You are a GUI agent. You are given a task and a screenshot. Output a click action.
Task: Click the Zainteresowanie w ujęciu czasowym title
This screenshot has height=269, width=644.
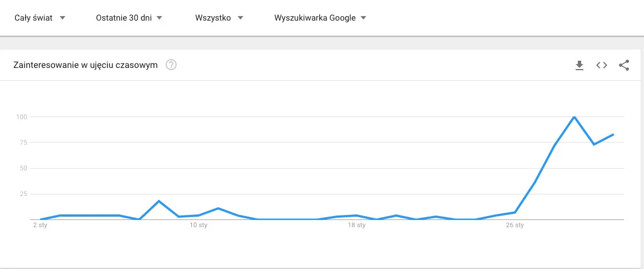(86, 65)
